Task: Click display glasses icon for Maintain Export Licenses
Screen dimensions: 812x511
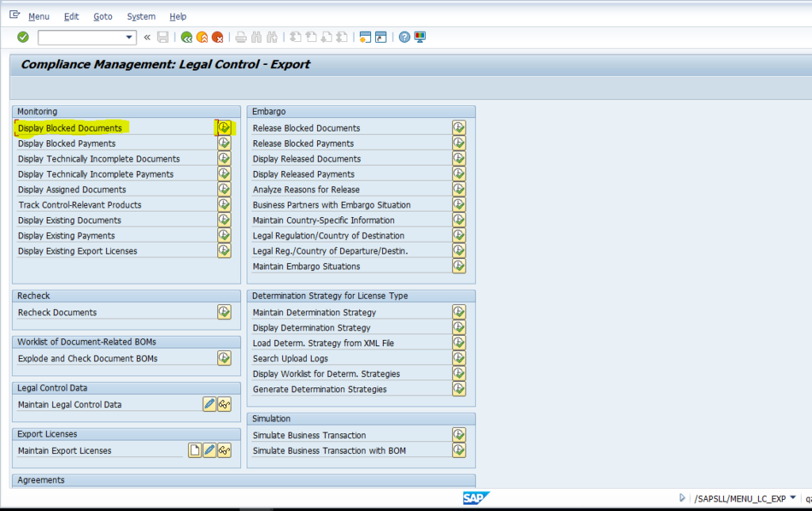Action: pyautogui.click(x=224, y=450)
